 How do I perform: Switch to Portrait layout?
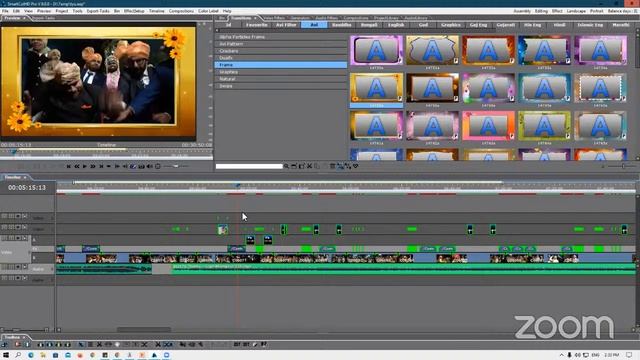[x=596, y=11]
